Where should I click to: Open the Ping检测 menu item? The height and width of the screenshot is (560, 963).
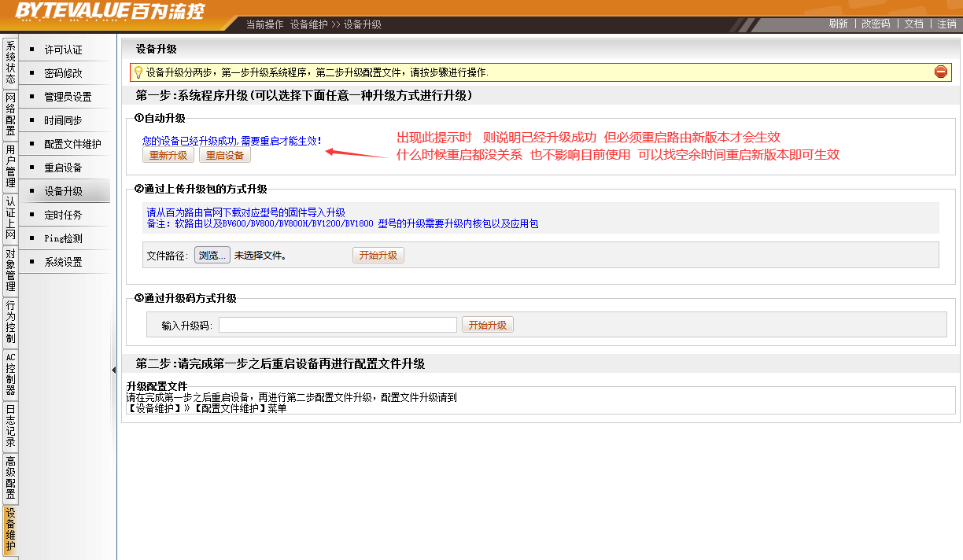(63, 238)
